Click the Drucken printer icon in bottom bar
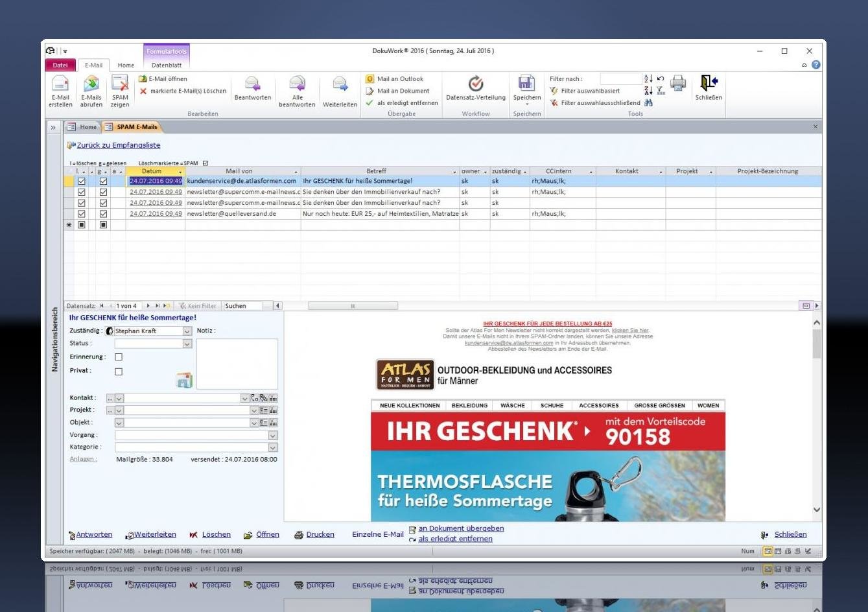This screenshot has width=868, height=612. coord(299,535)
